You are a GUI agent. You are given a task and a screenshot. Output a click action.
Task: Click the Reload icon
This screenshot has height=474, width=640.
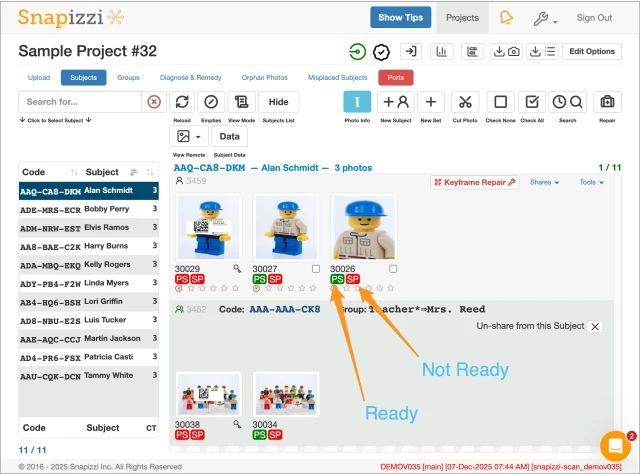182,102
